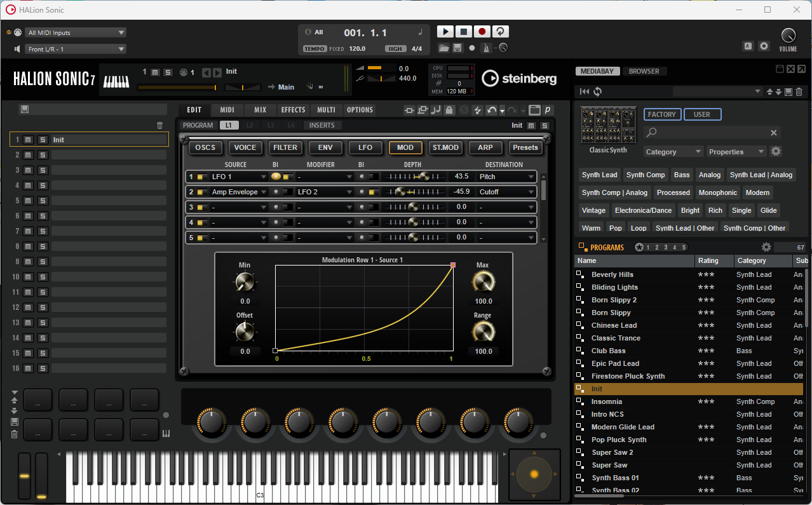Click the Undo arrow in the toolbar
The height and width of the screenshot is (505, 812).
(x=491, y=110)
